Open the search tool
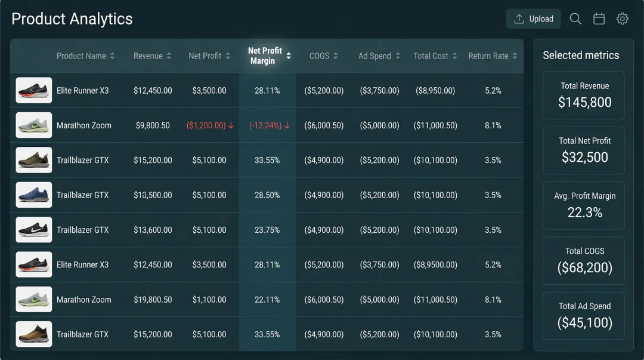Viewport: 644px width, 360px height. point(575,19)
